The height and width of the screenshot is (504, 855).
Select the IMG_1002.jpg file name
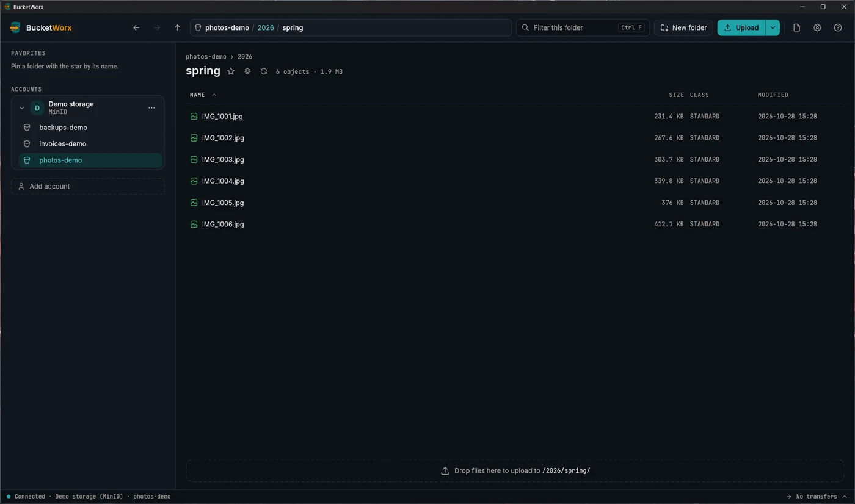click(x=223, y=138)
